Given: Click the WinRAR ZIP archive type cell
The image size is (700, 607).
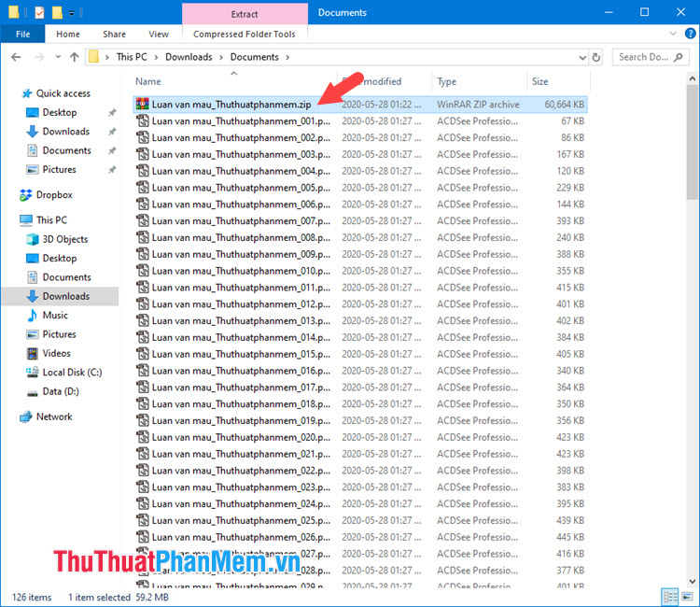Looking at the screenshot, I should point(478,105).
